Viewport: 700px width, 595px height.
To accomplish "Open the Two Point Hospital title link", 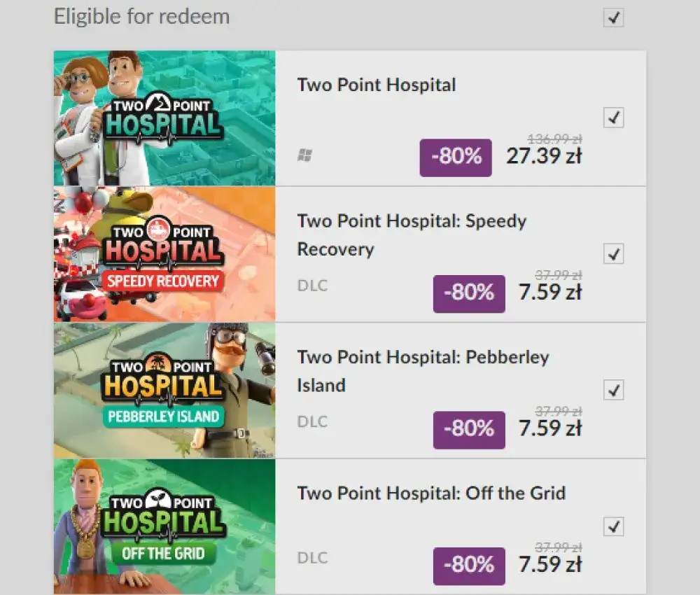I will pos(377,85).
